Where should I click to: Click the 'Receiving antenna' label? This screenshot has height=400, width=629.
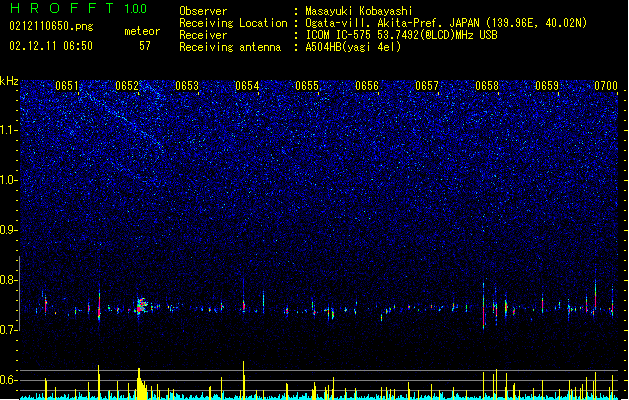pos(230,47)
